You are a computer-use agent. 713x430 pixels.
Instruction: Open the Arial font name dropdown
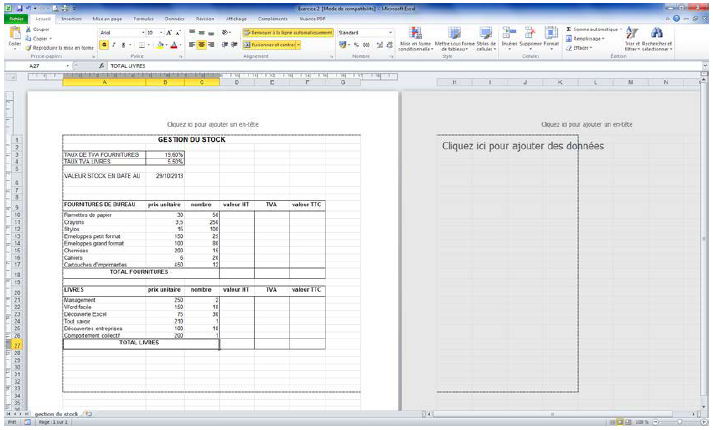(x=140, y=32)
